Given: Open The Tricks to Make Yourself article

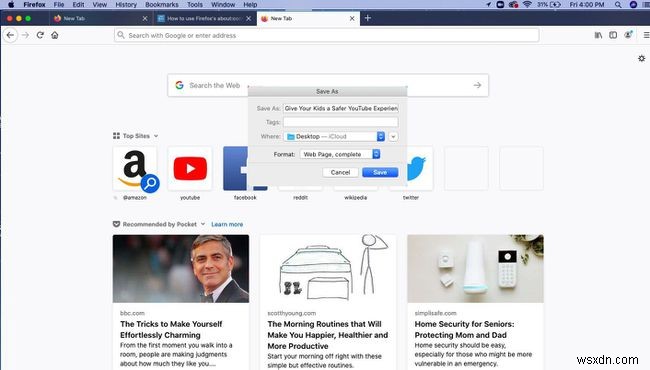Looking at the screenshot, I should pyautogui.click(x=171, y=329).
